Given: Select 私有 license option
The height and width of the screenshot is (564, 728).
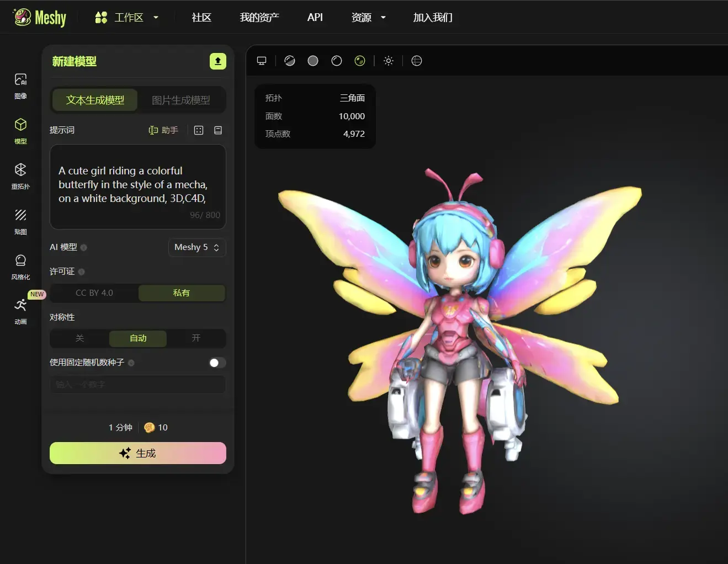Looking at the screenshot, I should click(x=182, y=292).
